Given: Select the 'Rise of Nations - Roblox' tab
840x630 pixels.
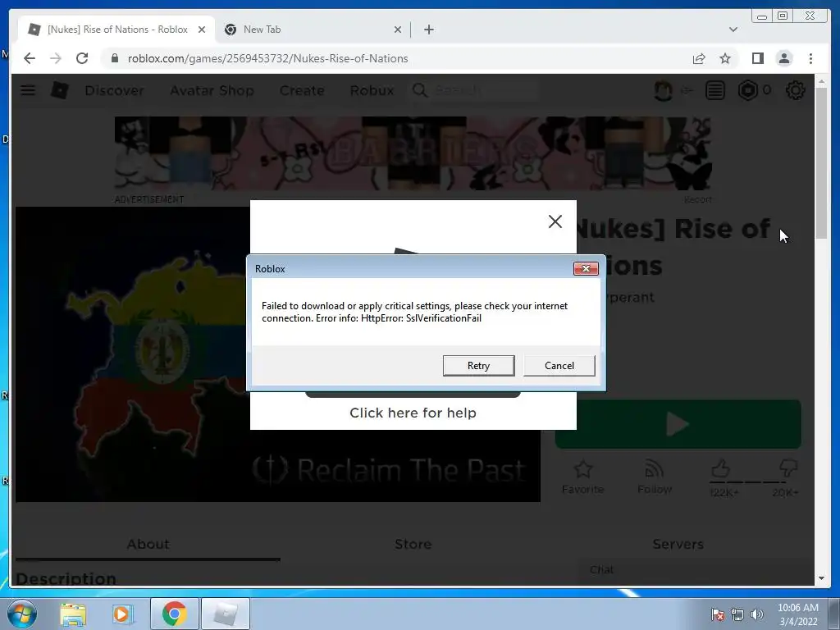Looking at the screenshot, I should coord(116,30).
